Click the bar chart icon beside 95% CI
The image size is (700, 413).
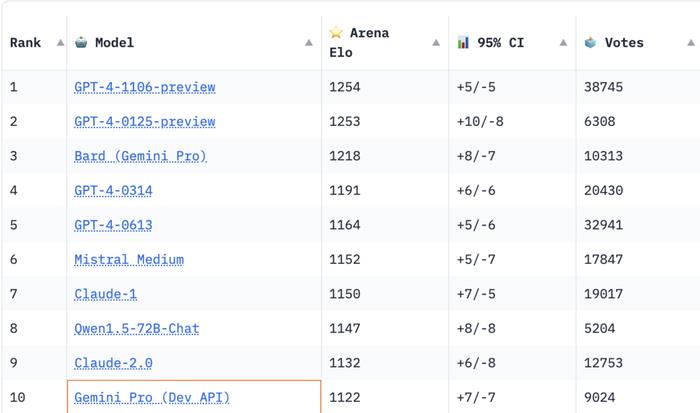(463, 42)
